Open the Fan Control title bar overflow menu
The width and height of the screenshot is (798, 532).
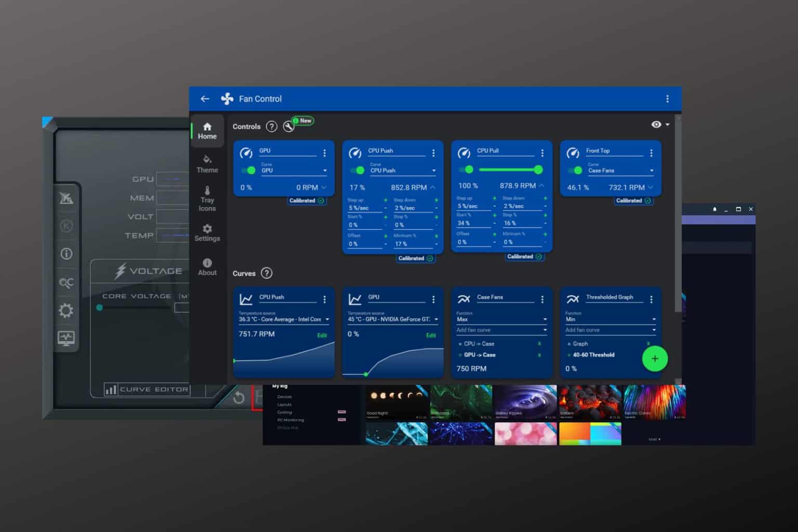pyautogui.click(x=668, y=99)
